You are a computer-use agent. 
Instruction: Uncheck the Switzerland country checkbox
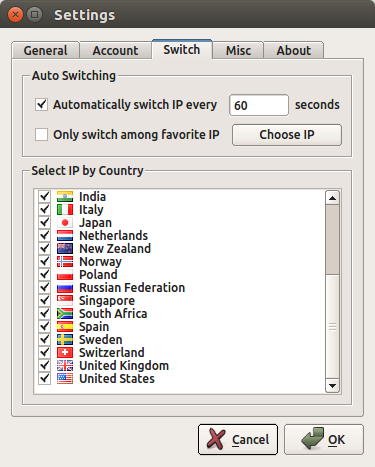[44, 353]
